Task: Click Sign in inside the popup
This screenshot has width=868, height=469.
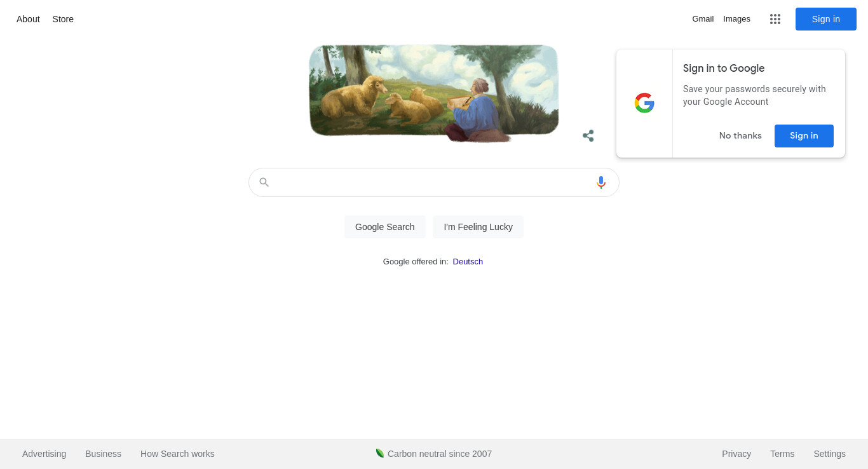Action: coord(804,136)
